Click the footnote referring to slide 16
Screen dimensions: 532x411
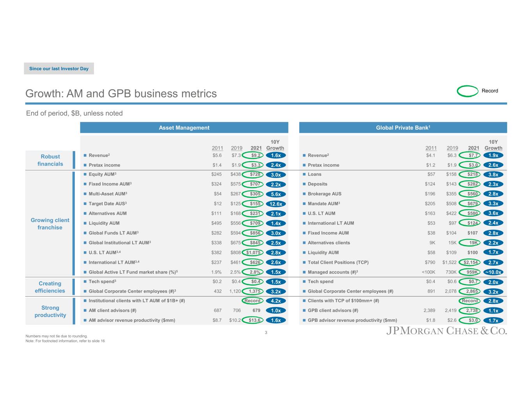pyautogui.click(x=65, y=341)
